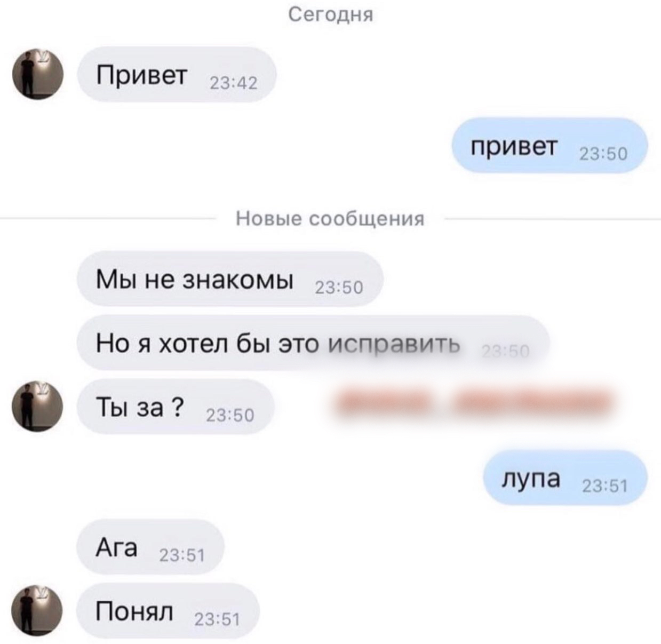The image size is (661, 644).
Task: Tap the "Ага" message bubble
Action: (x=151, y=547)
